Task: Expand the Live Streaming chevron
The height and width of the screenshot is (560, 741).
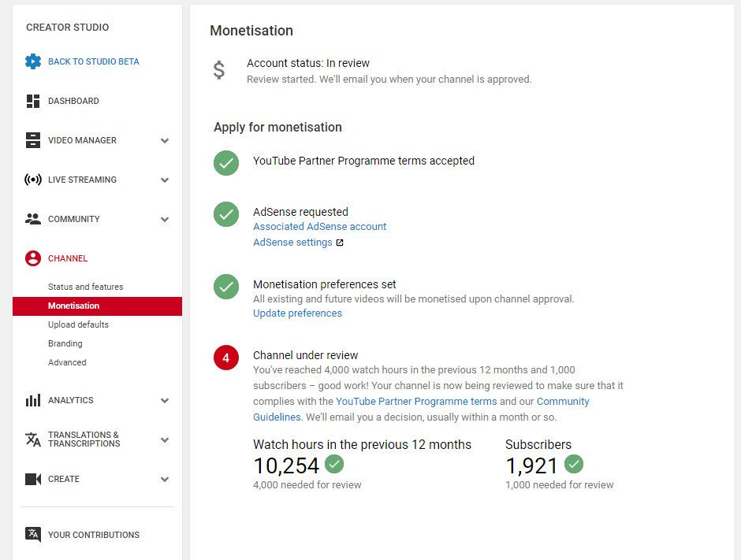Action: pyautogui.click(x=165, y=180)
